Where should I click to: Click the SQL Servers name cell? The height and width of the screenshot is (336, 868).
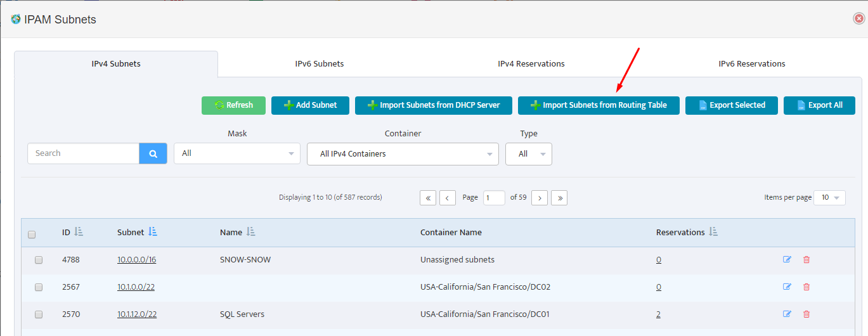tap(242, 314)
